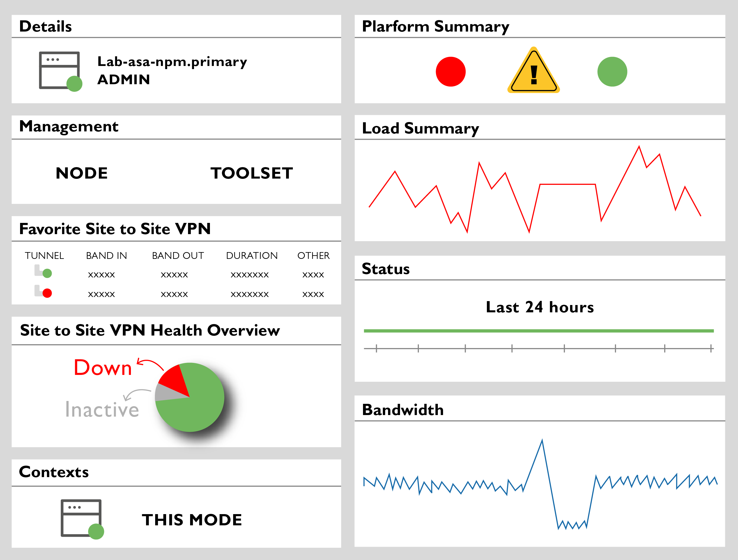The height and width of the screenshot is (560, 738).
Task: Sort by DURATION column header
Action: point(252,255)
